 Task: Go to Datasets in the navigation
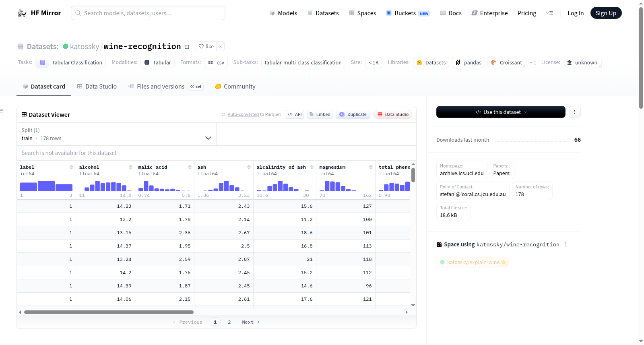coord(323,13)
